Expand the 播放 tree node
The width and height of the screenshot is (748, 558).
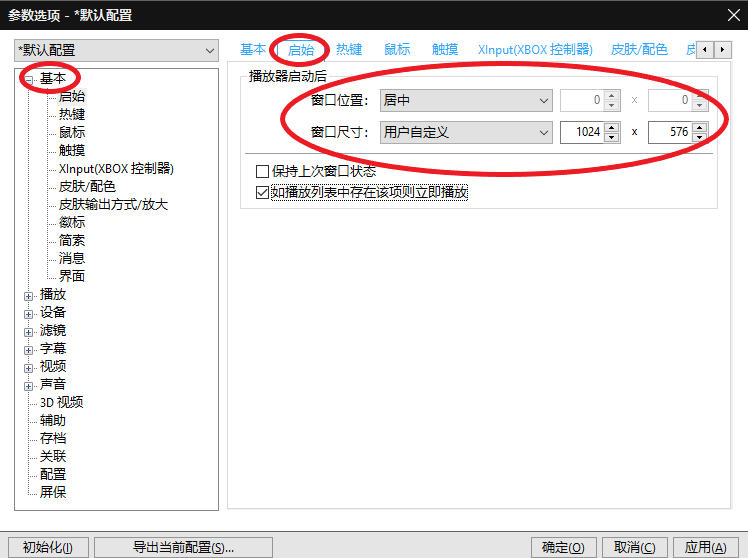click(x=29, y=296)
